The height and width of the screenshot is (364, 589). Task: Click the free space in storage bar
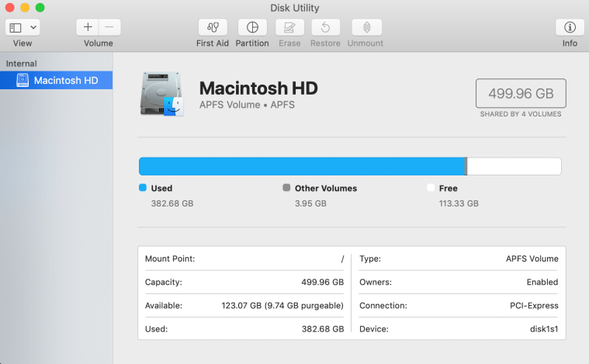[x=514, y=166]
